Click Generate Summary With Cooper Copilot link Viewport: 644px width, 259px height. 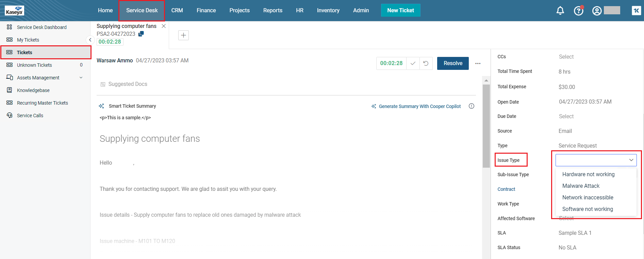click(x=419, y=106)
